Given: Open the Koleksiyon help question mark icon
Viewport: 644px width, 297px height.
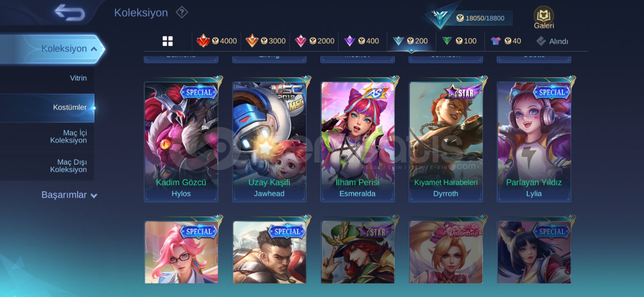Looking at the screenshot, I should click(182, 12).
